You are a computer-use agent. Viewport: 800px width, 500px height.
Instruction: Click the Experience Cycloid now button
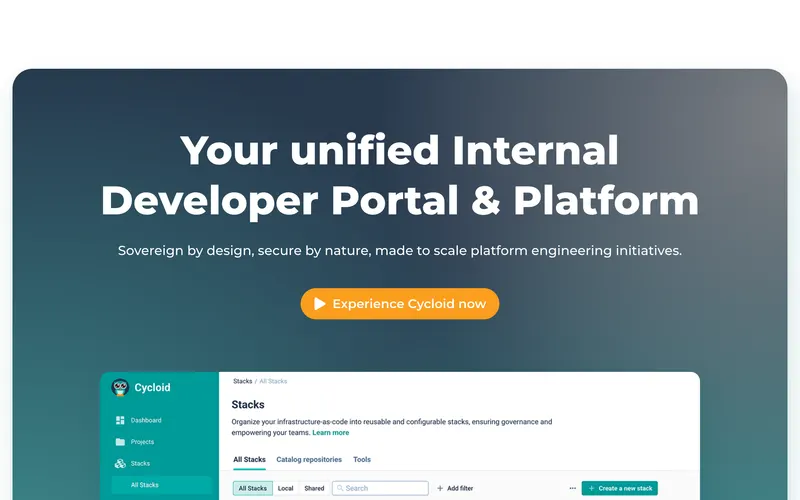coord(399,304)
